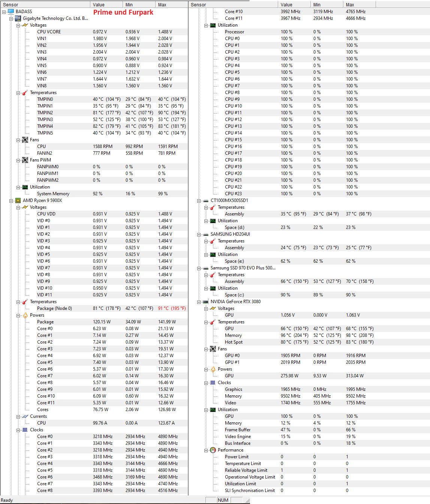
Task: Click the 313.04 W GPU power max value
Action: pos(355,376)
